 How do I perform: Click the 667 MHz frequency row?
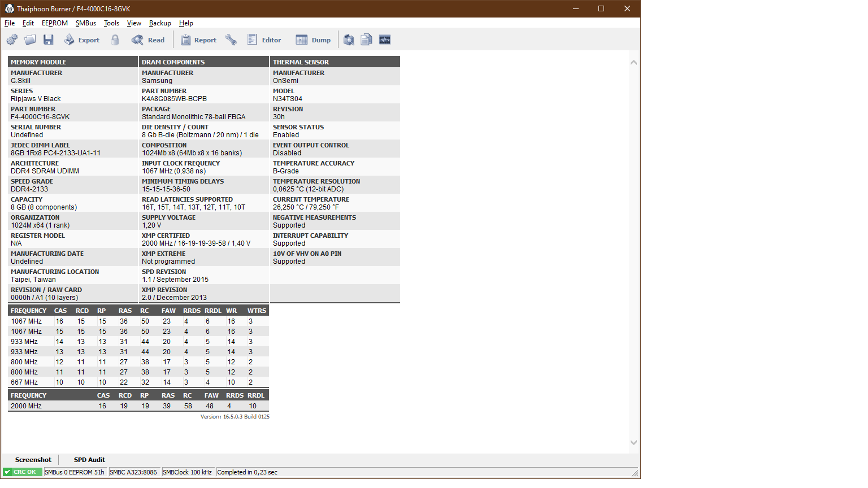pyautogui.click(x=138, y=382)
